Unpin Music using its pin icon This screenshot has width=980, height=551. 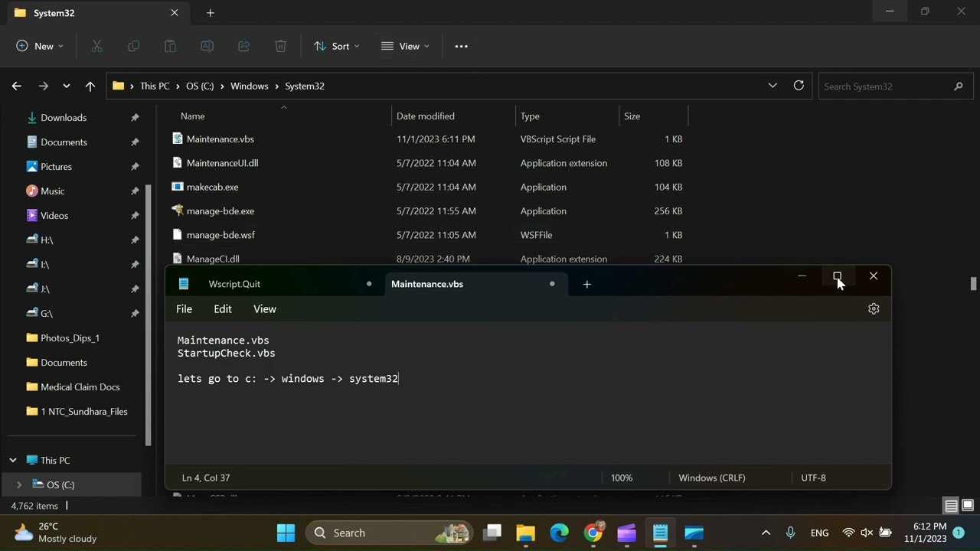pyautogui.click(x=135, y=191)
